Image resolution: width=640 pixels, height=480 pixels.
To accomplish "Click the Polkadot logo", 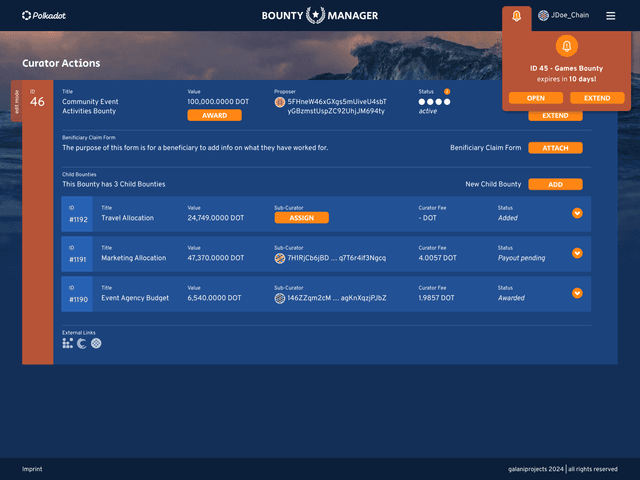I will coord(46,16).
